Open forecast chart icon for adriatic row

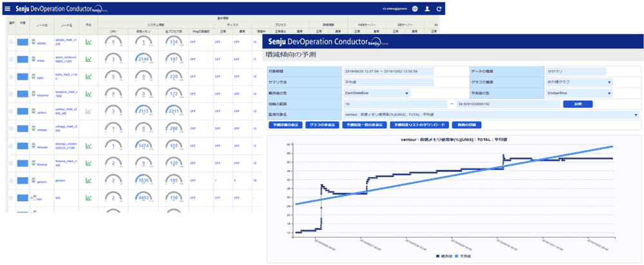pos(88,42)
